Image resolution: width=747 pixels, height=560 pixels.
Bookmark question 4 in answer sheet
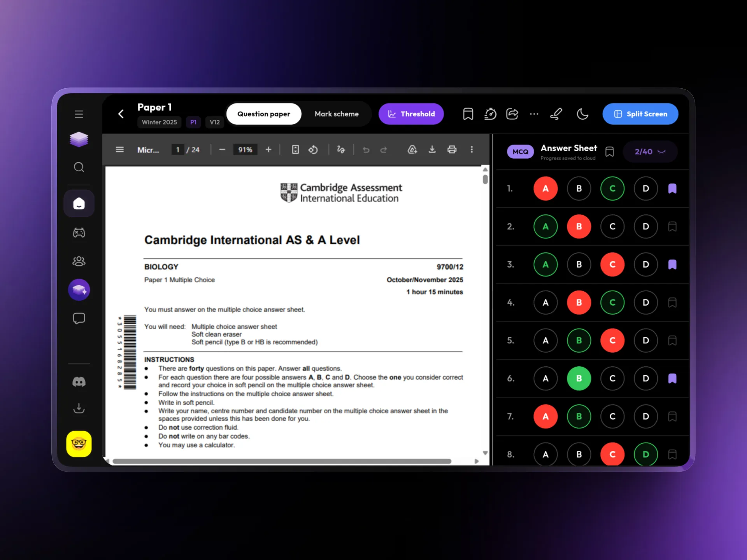click(x=672, y=303)
